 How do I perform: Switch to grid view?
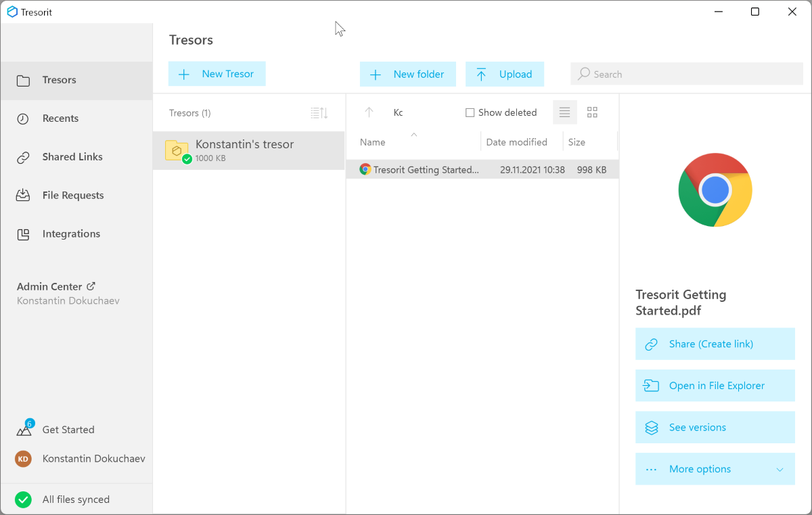pos(592,112)
